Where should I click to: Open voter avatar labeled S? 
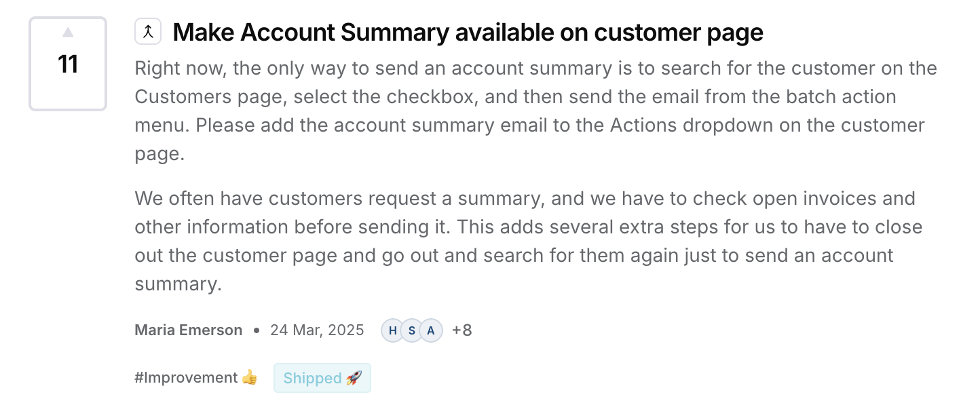(x=412, y=331)
